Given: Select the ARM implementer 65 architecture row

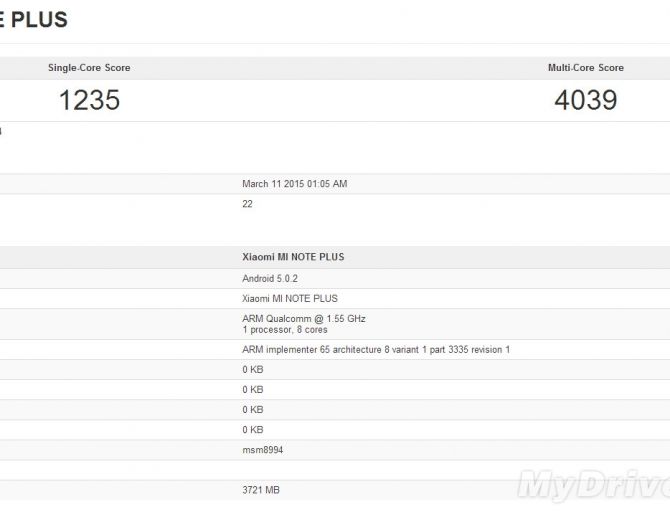Looking at the screenshot, I should (376, 350).
